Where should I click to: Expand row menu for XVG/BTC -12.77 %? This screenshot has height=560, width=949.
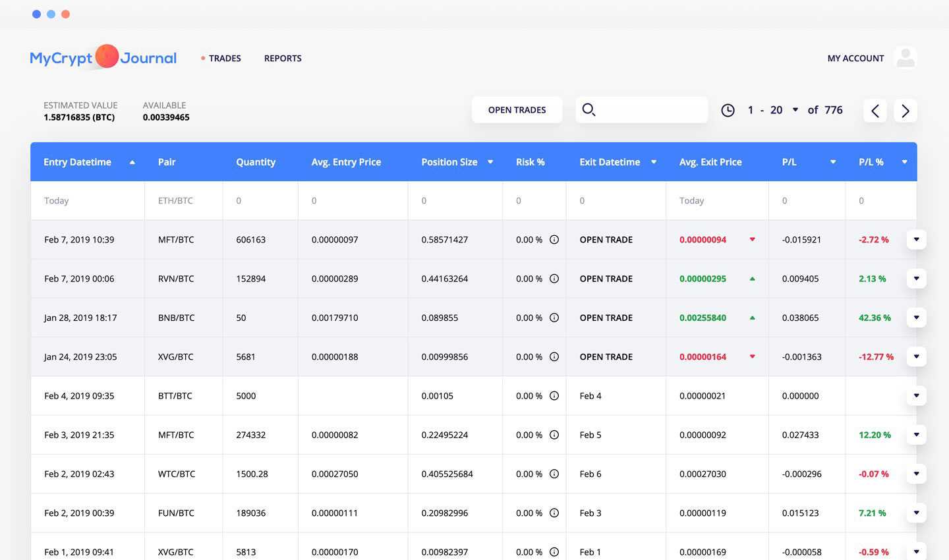click(916, 356)
